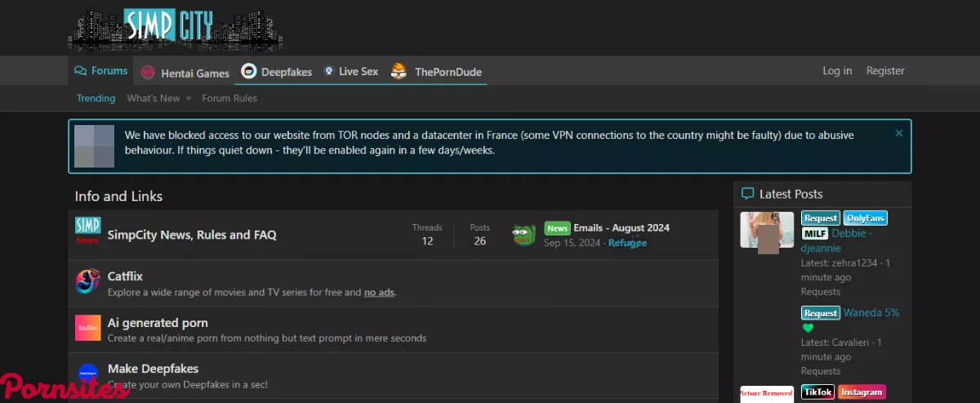Open the Forum Rules page

229,98
